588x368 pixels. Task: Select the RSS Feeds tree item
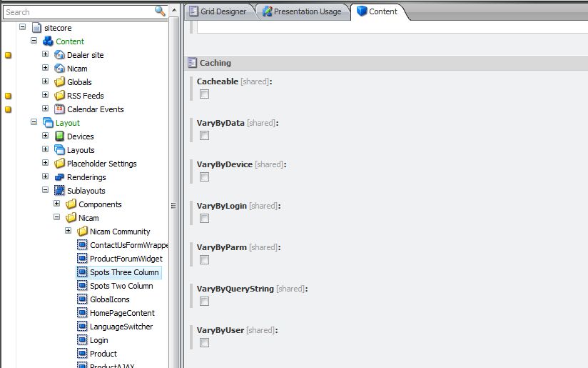(x=86, y=96)
